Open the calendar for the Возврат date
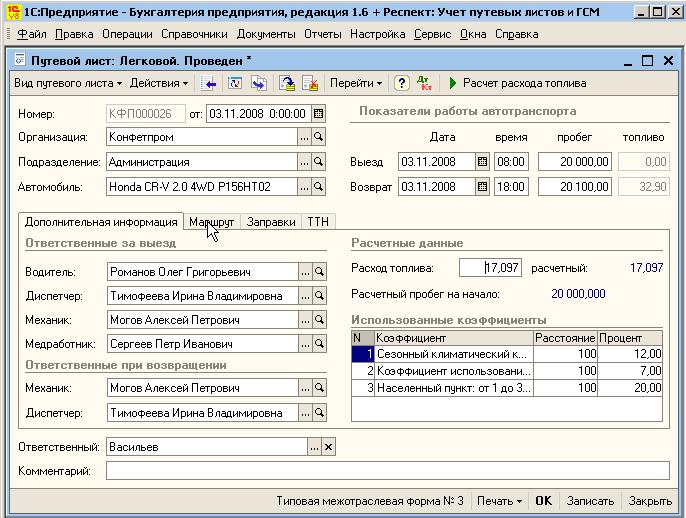 click(x=482, y=186)
